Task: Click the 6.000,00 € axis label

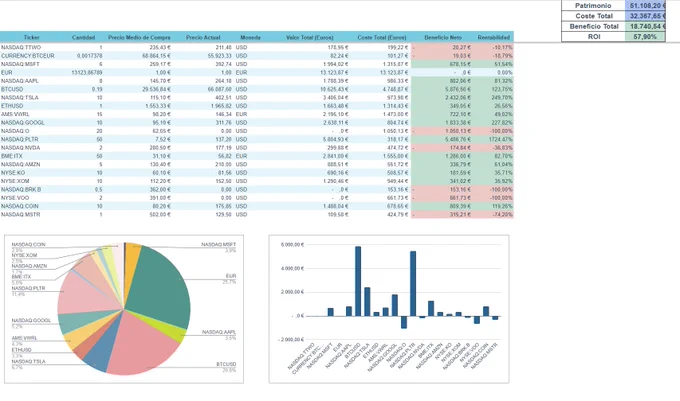Action: [x=292, y=245]
